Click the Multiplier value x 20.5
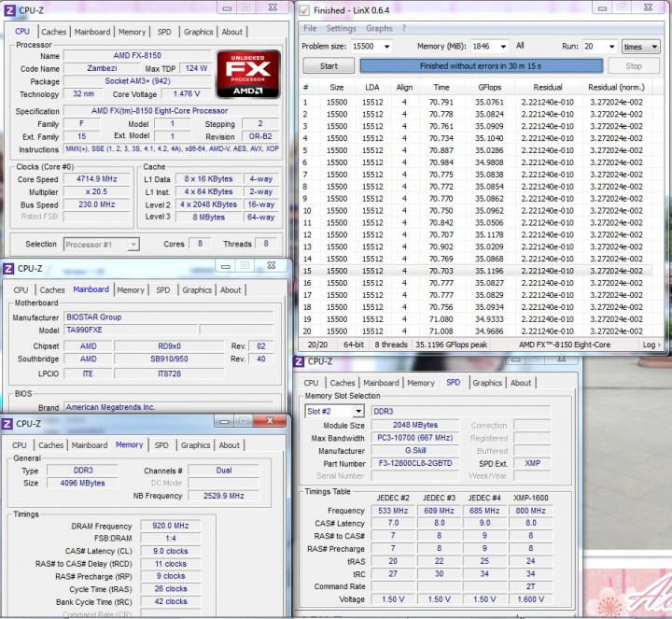 tap(97, 191)
